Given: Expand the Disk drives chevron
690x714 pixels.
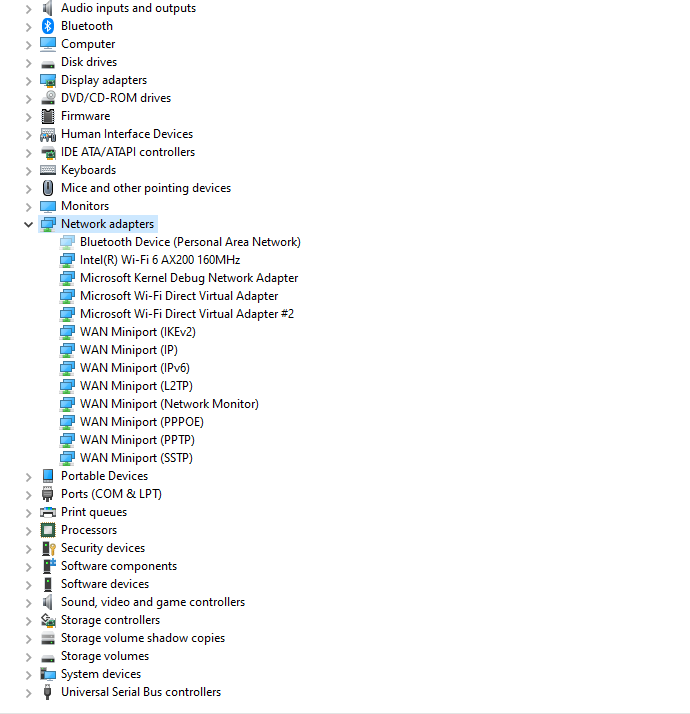Looking at the screenshot, I should 28,63.
